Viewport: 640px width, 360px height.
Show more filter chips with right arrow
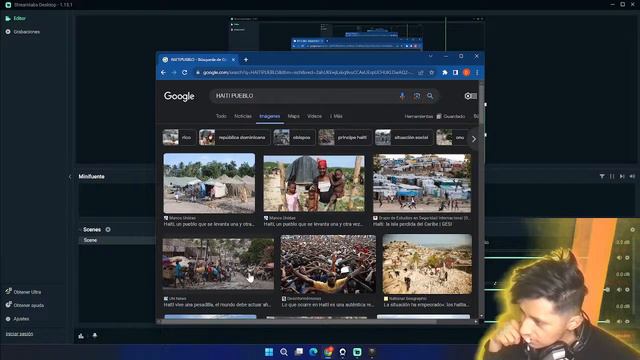(x=474, y=139)
